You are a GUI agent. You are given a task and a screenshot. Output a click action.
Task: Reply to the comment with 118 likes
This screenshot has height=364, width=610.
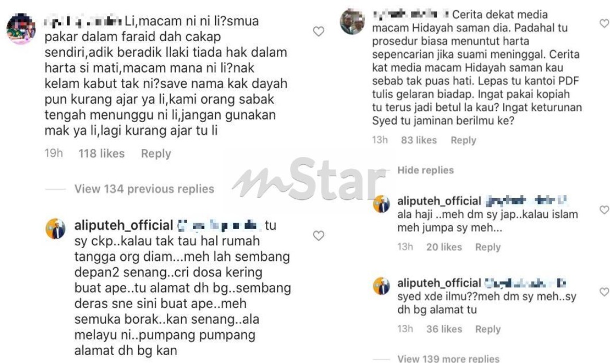[x=156, y=153]
